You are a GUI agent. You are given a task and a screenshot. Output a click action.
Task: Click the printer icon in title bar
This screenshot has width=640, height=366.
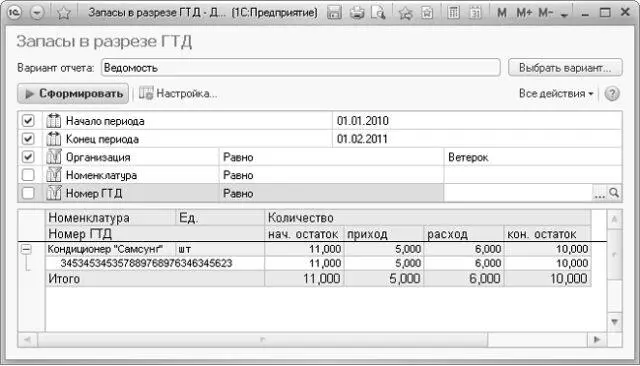[x=357, y=13]
